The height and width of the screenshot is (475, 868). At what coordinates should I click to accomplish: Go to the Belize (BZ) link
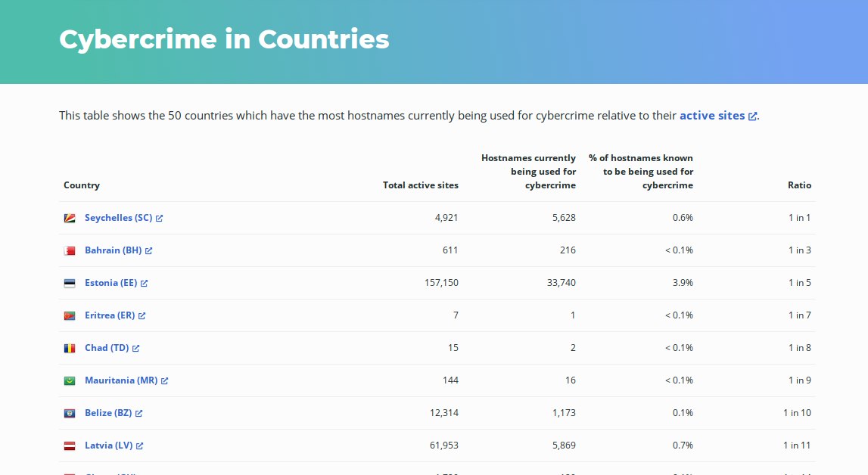(108, 413)
